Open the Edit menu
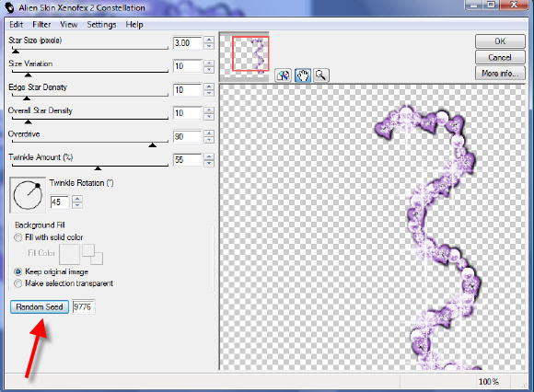 16,25
